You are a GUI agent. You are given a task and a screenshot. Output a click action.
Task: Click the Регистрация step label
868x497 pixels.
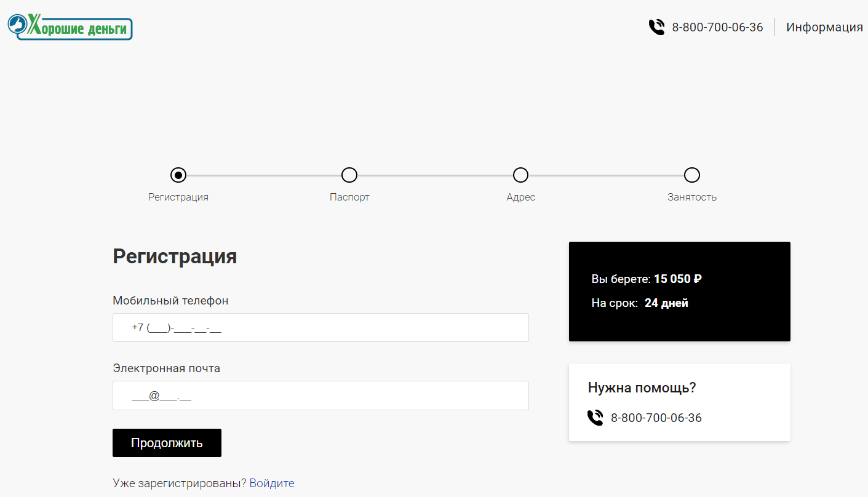tap(178, 197)
